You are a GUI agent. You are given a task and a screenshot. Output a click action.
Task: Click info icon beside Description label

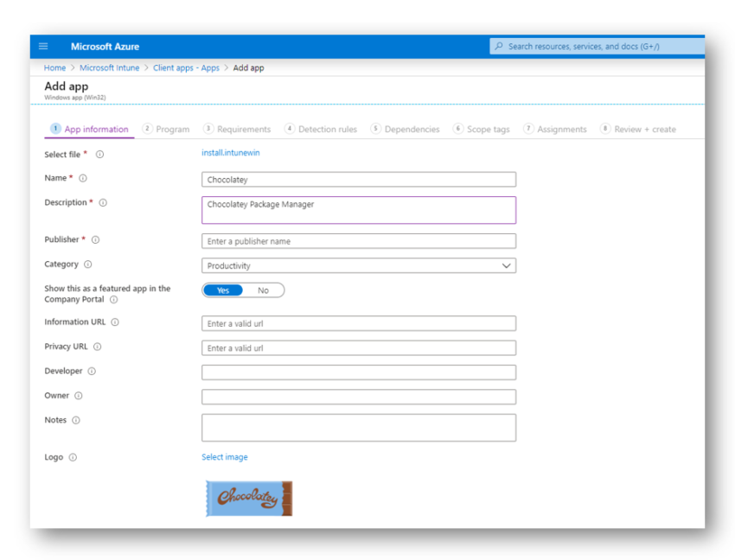(x=103, y=202)
